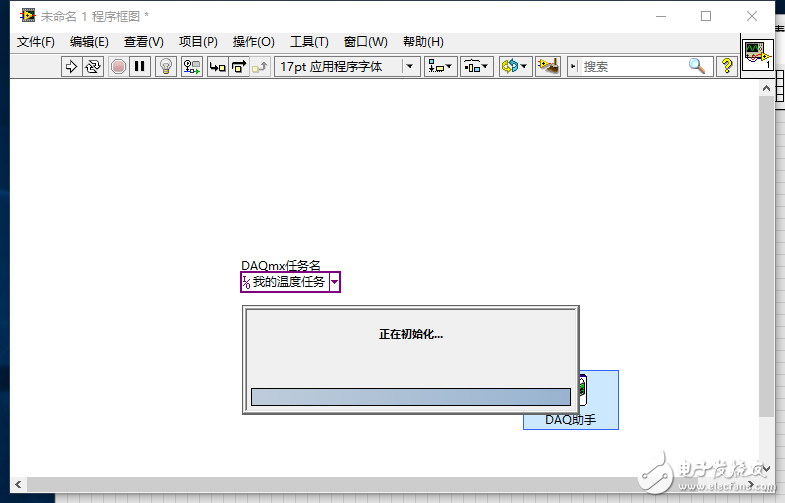Viewport: 785px width, 503px height.
Task: Toggle the Retain Wire Values button
Action: pos(192,67)
